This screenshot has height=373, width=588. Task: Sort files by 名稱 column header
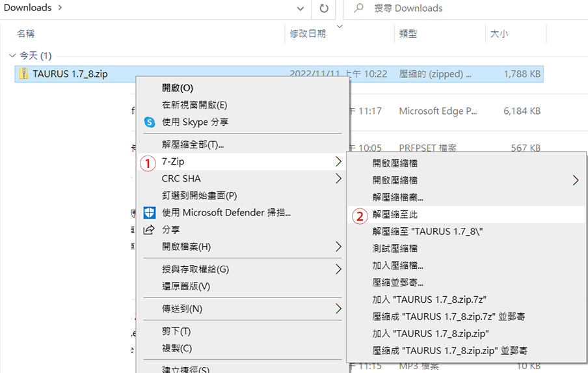26,33
